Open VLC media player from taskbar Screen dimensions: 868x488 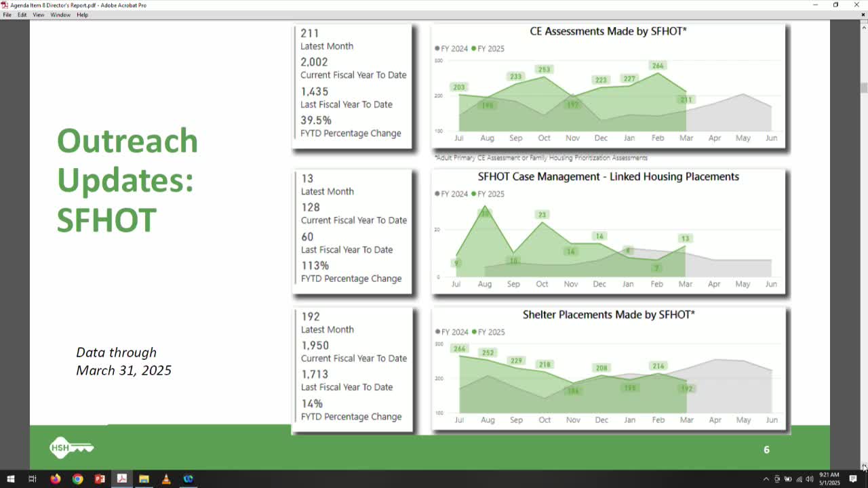(166, 479)
